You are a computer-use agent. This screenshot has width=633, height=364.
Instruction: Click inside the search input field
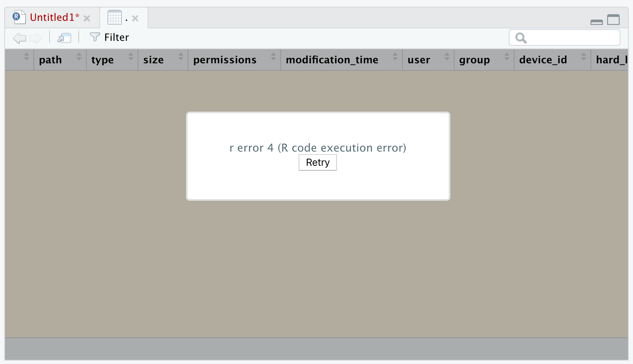pos(567,37)
